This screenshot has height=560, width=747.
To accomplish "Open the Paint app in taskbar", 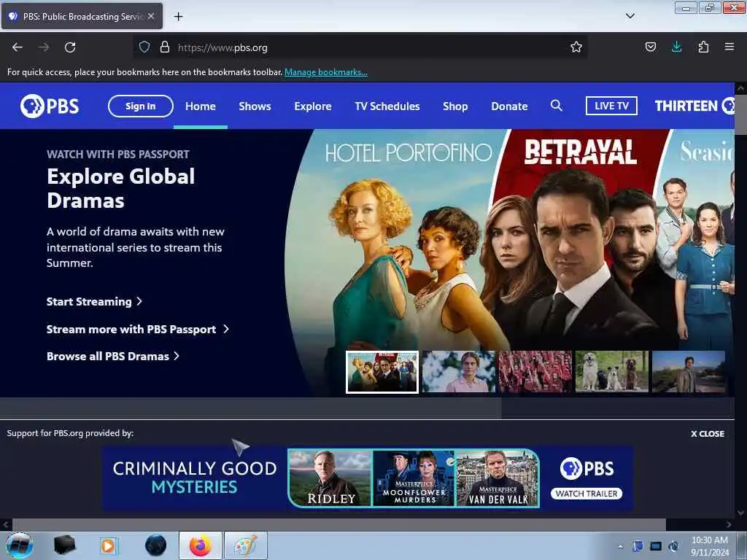I will pos(245,545).
